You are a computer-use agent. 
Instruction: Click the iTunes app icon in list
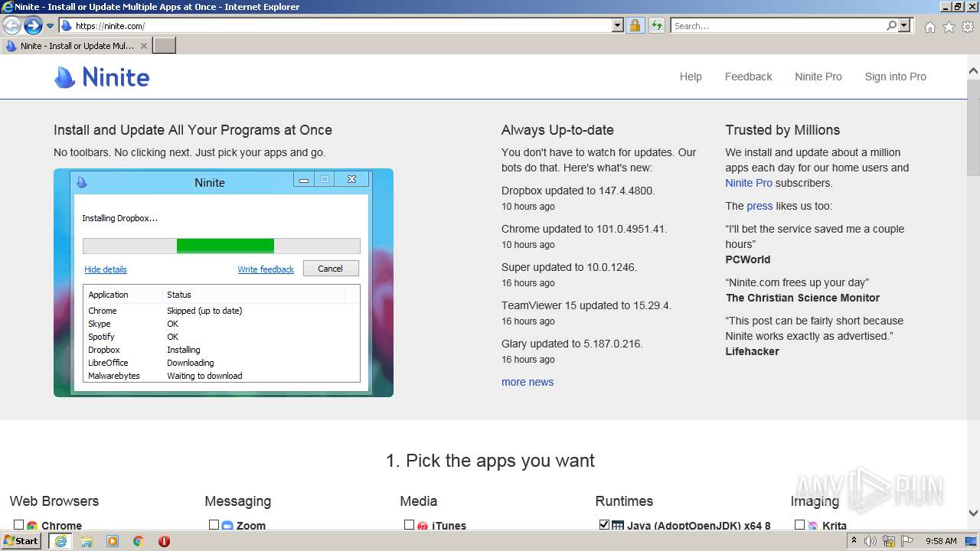pos(423,526)
